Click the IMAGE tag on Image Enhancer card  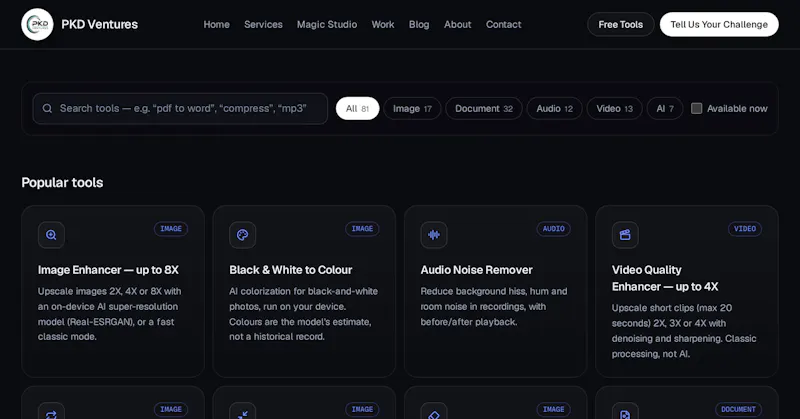coord(171,229)
